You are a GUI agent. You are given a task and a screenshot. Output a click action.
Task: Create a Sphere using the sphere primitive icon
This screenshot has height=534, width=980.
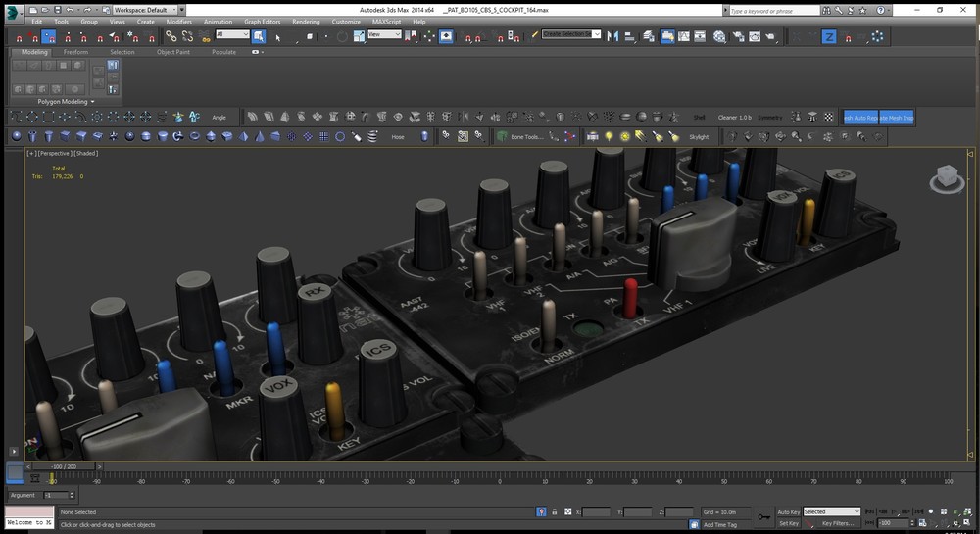tap(16, 136)
